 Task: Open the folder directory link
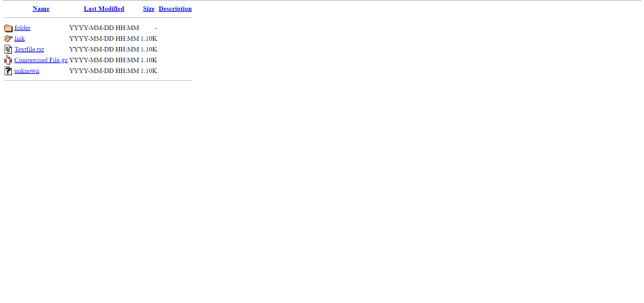(x=22, y=28)
